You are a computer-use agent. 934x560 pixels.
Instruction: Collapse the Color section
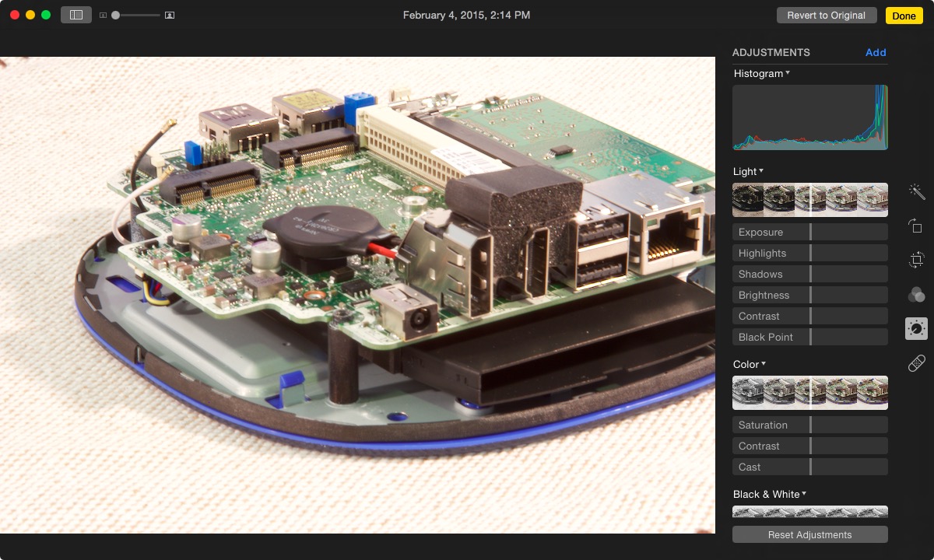click(764, 364)
